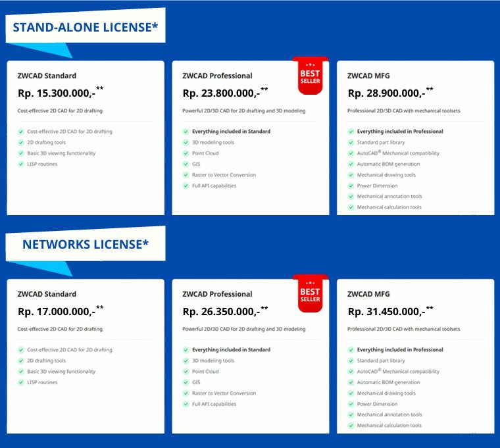Click checkmark beside 'Everything included in Professional' in Stand-Alone
Image resolution: width=500 pixels, height=448 pixels.
(x=351, y=132)
